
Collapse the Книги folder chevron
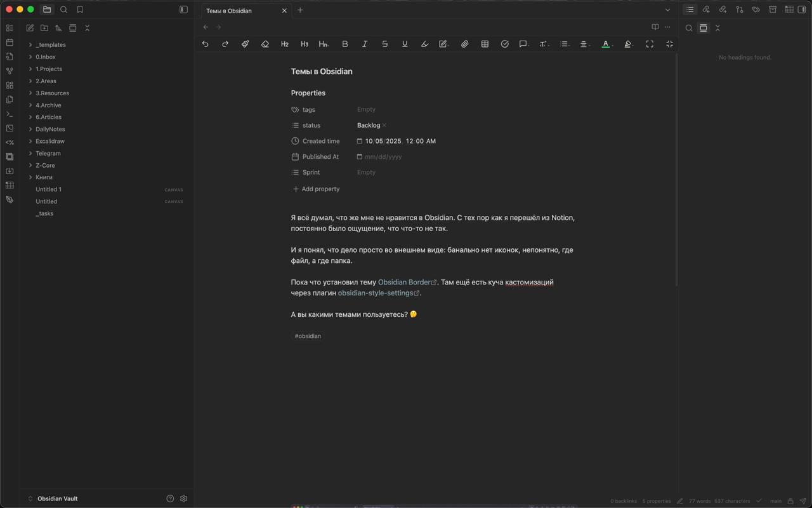30,177
